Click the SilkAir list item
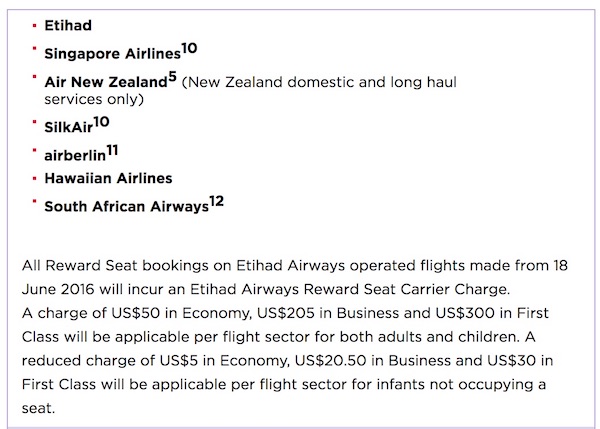 click(68, 127)
